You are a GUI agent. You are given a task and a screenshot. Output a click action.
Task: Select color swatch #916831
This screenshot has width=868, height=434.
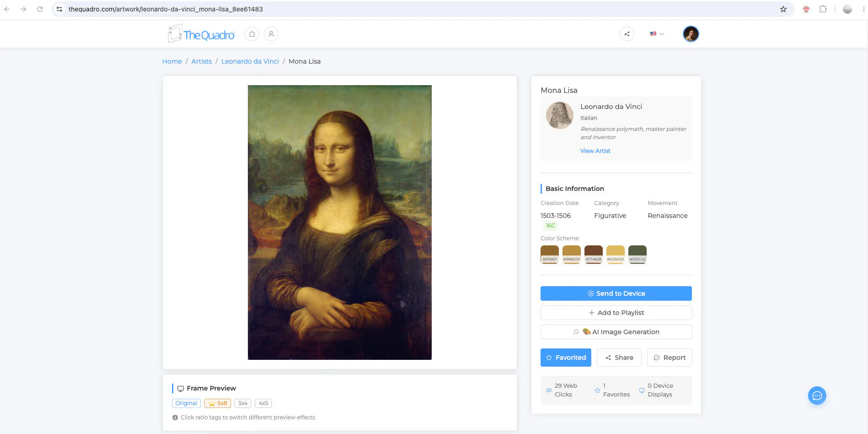[x=550, y=254]
